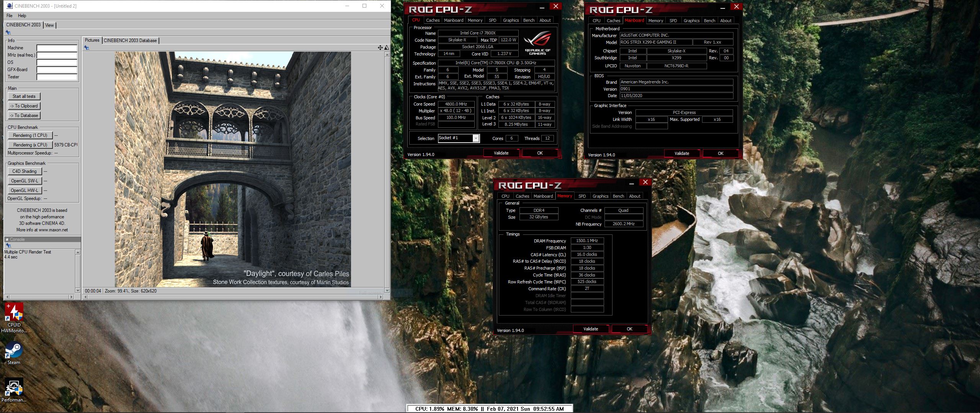Run the OpenGL HW-L test

24,190
